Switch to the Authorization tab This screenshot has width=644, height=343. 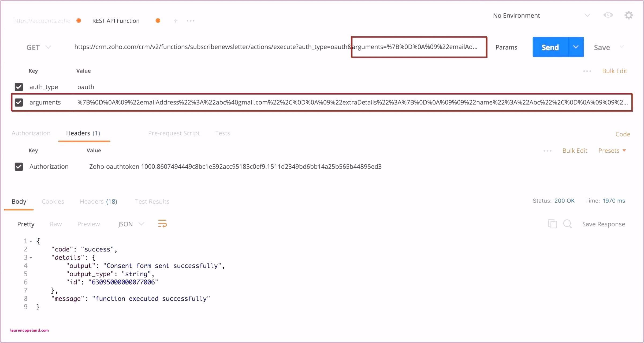[32, 133]
